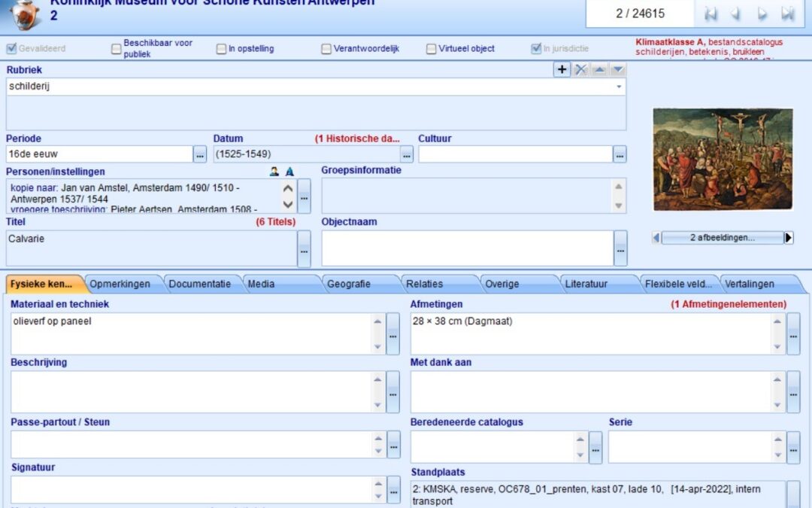This screenshot has width=812, height=508.
Task: Switch to Fysieke ken... tab
Action: (x=44, y=284)
